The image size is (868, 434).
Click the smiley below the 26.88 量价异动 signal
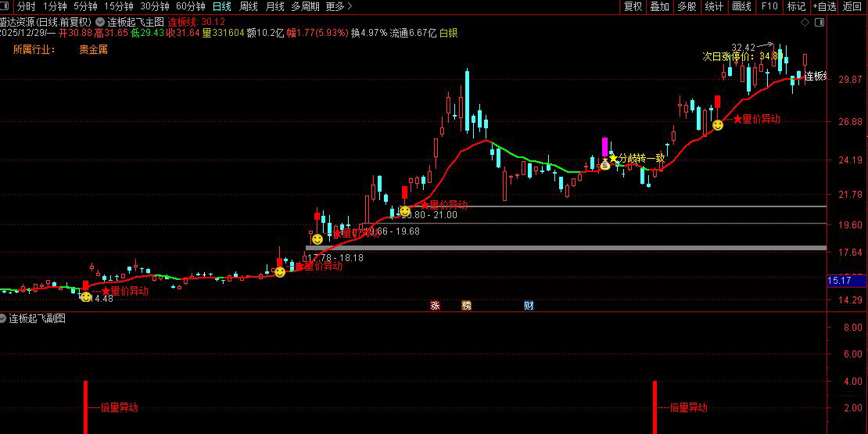[x=717, y=125]
